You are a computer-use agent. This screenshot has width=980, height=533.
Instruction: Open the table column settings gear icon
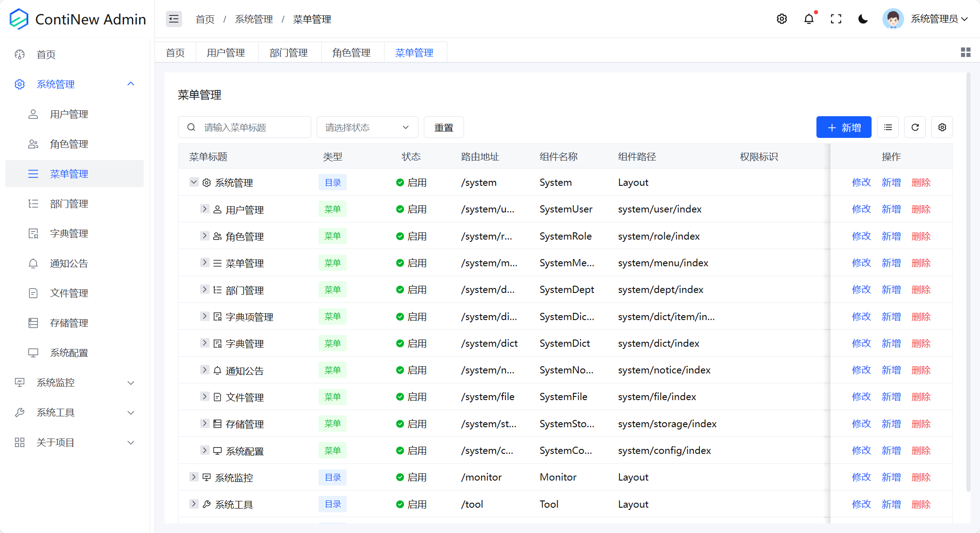tap(942, 127)
